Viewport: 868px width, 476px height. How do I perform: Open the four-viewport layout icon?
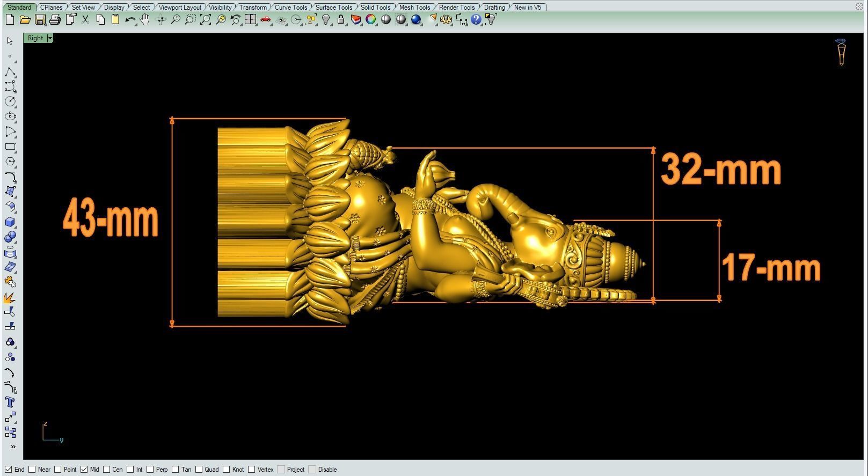(x=250, y=20)
